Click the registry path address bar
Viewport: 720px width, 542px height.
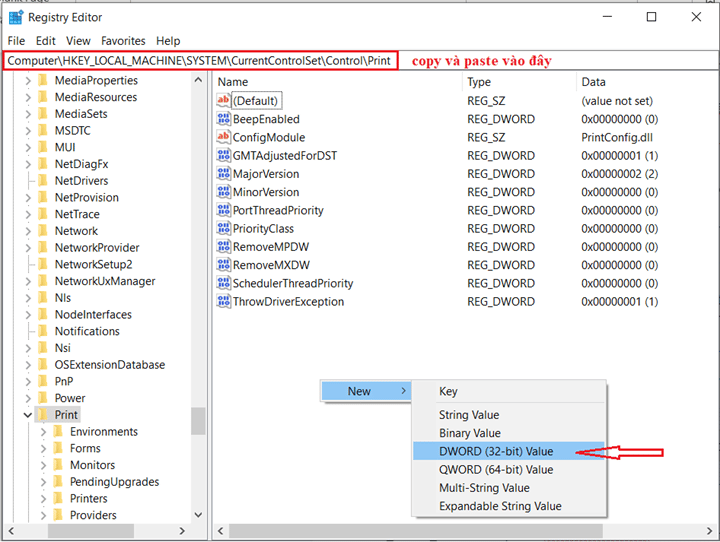pos(200,61)
